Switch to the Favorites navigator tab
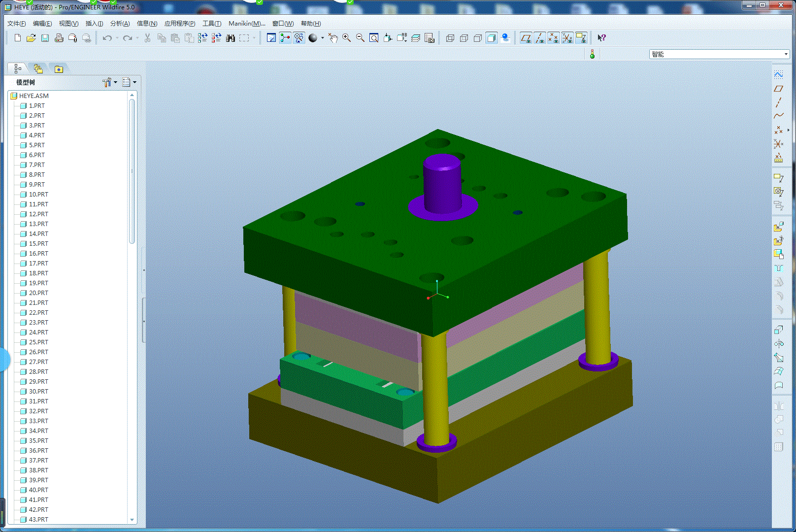 (x=59, y=68)
